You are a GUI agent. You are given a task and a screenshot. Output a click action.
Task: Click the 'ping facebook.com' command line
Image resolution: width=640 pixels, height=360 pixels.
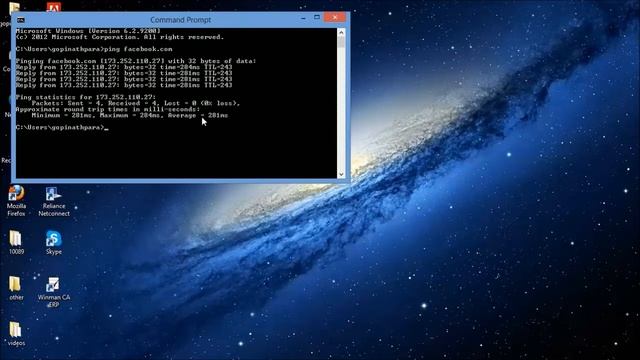point(94,49)
